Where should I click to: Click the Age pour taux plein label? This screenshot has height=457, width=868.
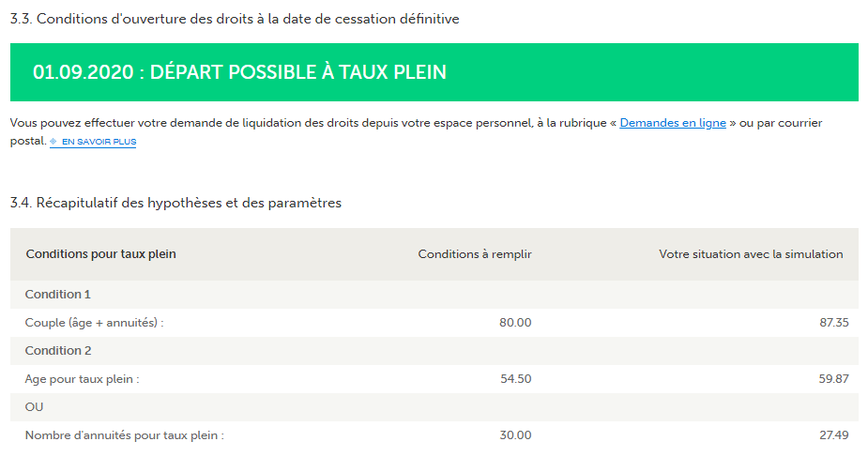tap(82, 379)
